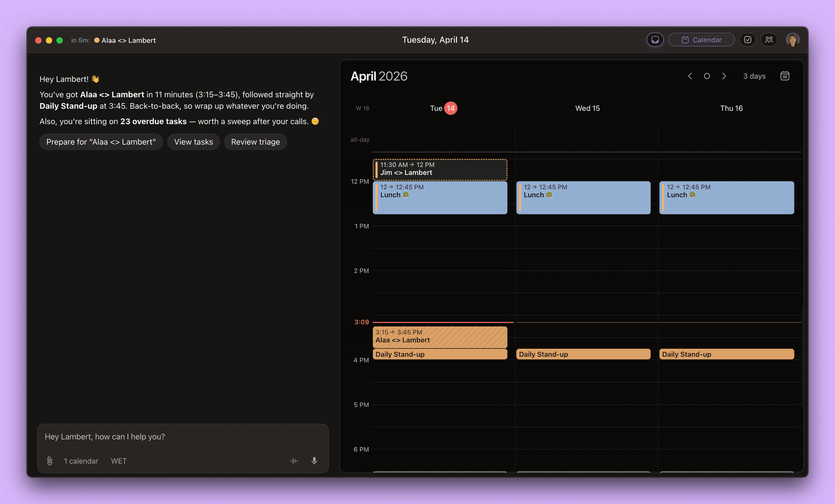Click the Tuesday, April 14 title
This screenshot has height=504, width=835.
[435, 40]
